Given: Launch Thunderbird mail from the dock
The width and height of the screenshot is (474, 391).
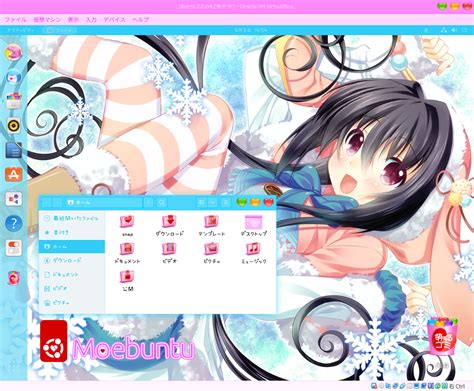Looking at the screenshot, I should click(14, 77).
